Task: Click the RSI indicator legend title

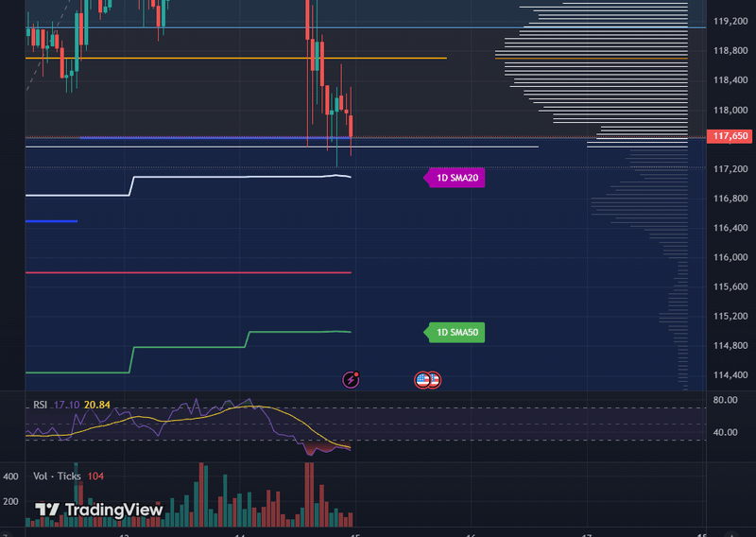Action: tap(40, 405)
